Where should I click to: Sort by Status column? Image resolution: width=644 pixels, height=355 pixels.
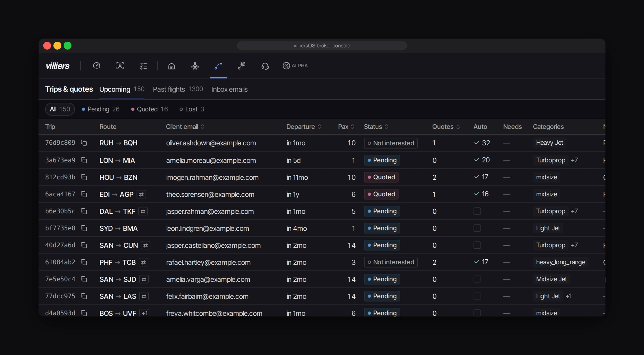(x=376, y=127)
